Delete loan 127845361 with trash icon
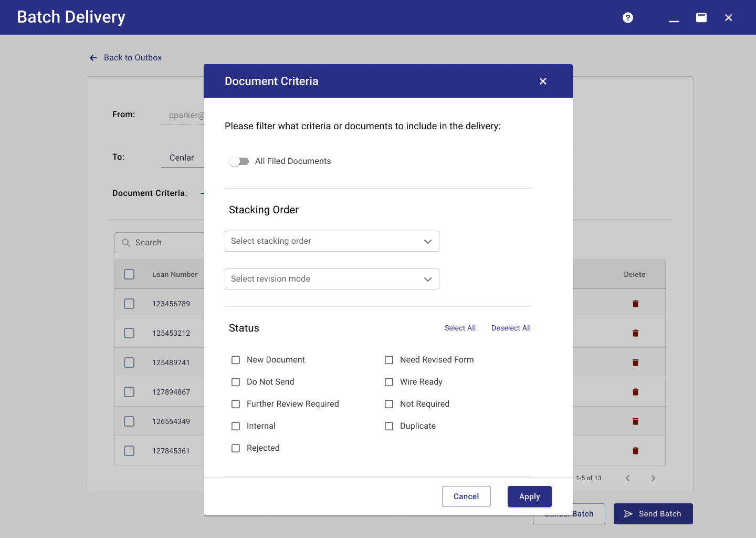This screenshot has height=538, width=756. click(x=635, y=451)
